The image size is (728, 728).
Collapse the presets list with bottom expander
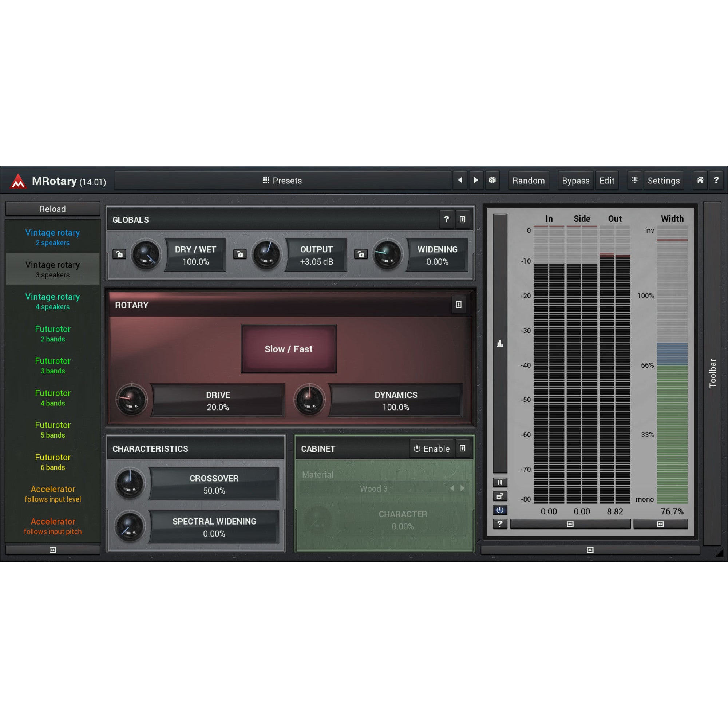tap(53, 550)
